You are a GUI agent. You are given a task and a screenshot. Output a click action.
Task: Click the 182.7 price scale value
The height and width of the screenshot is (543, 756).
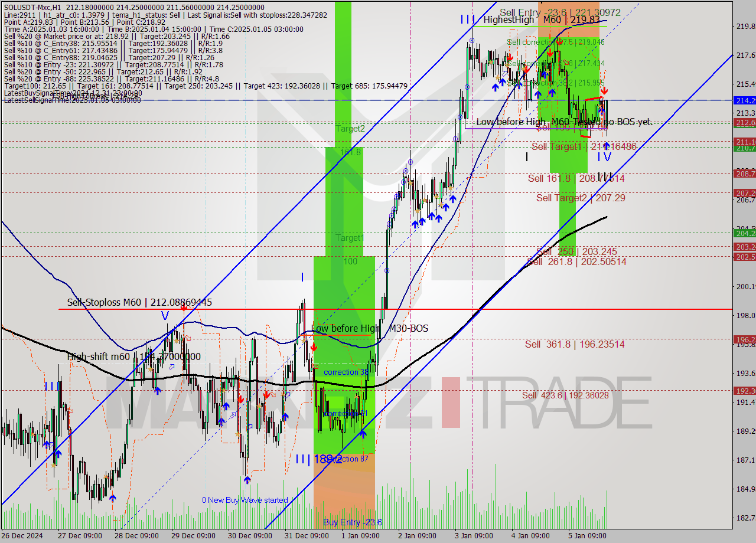tap(745, 518)
